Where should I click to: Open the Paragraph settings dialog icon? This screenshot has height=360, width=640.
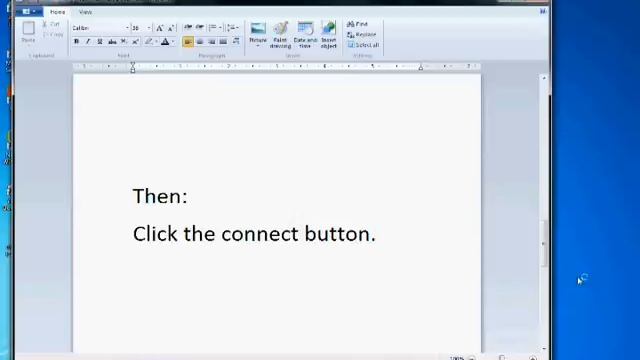(236, 41)
